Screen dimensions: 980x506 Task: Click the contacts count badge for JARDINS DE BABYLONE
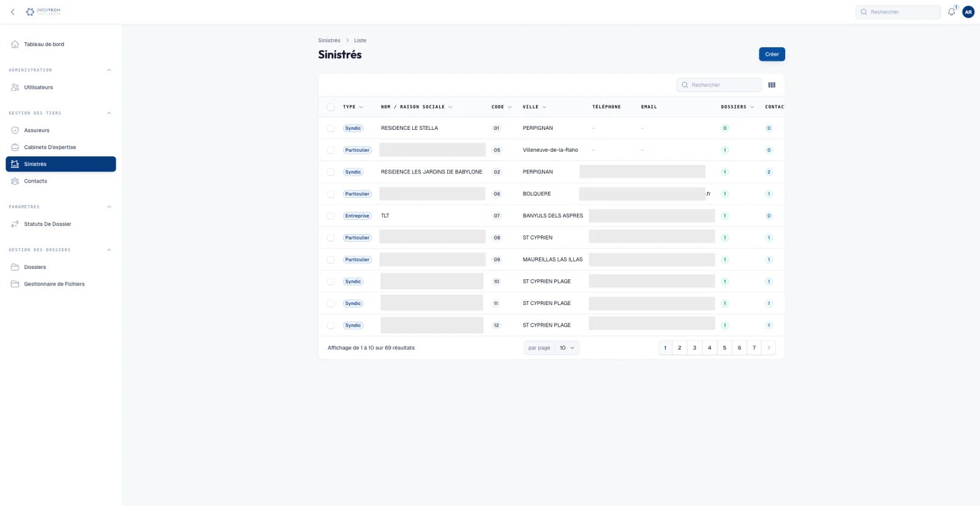pyautogui.click(x=769, y=172)
